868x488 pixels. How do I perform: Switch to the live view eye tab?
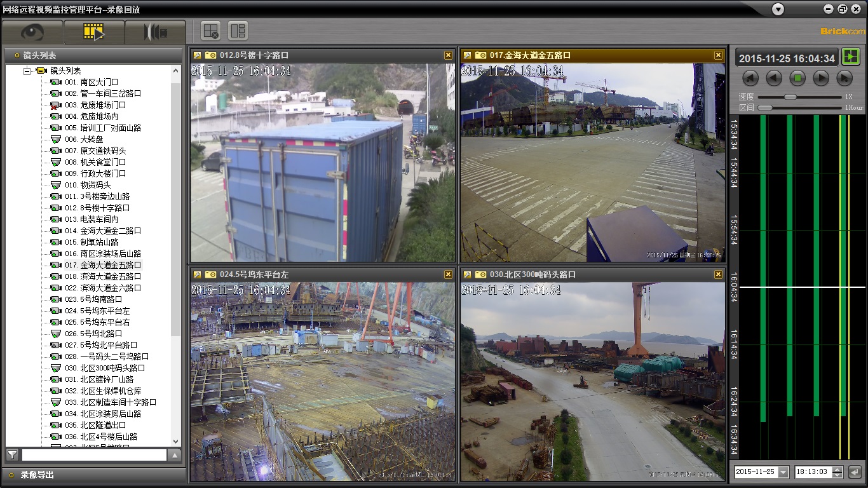tap(32, 32)
